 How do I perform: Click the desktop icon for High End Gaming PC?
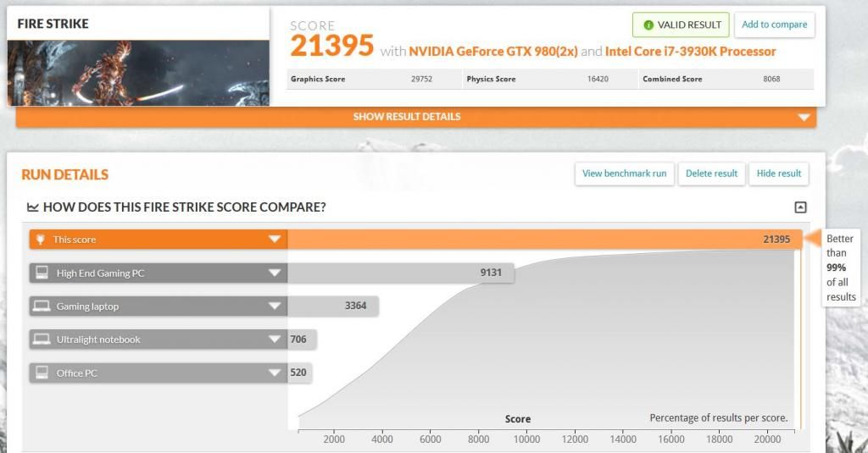coord(42,272)
